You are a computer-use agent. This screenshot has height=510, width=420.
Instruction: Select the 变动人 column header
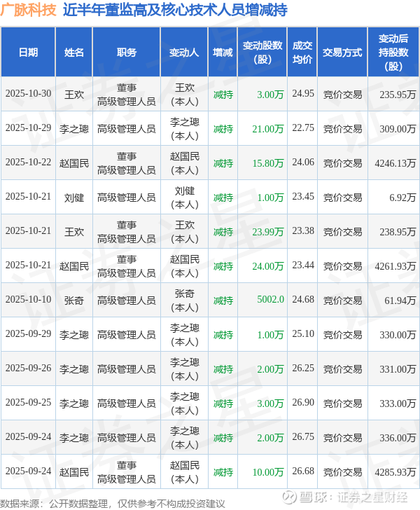point(184,53)
